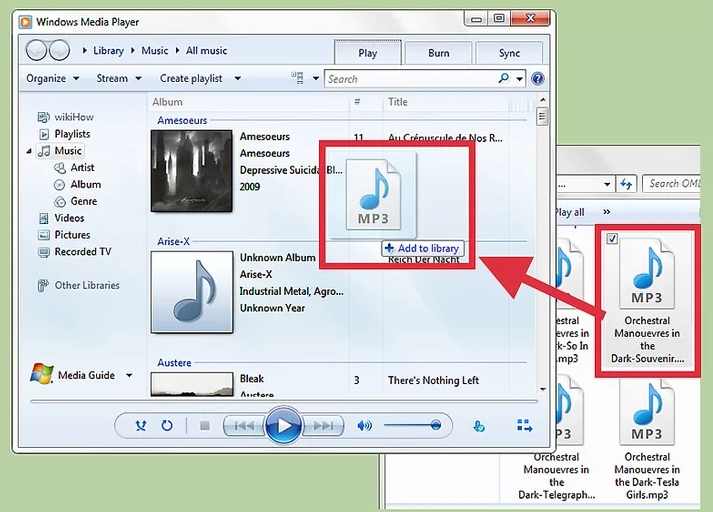Uncheck the Souvenir MP3 file checkbox in Explorer
The height and width of the screenshot is (512, 713).
612,238
